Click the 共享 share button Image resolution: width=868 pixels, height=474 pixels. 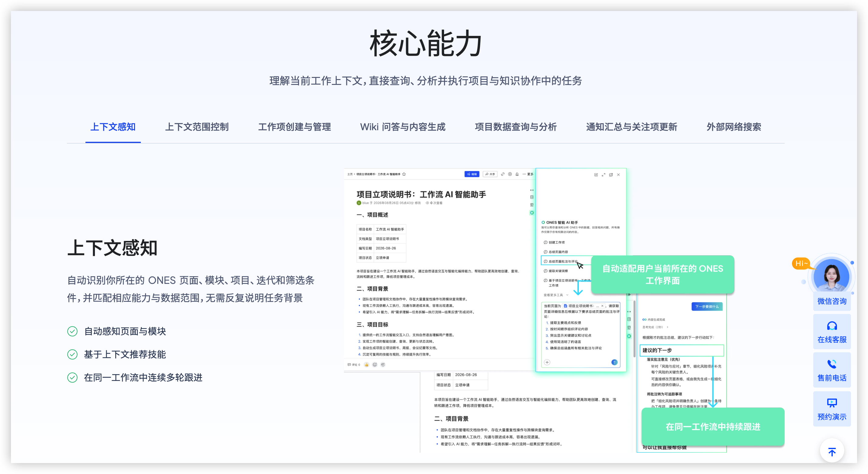[490, 174]
